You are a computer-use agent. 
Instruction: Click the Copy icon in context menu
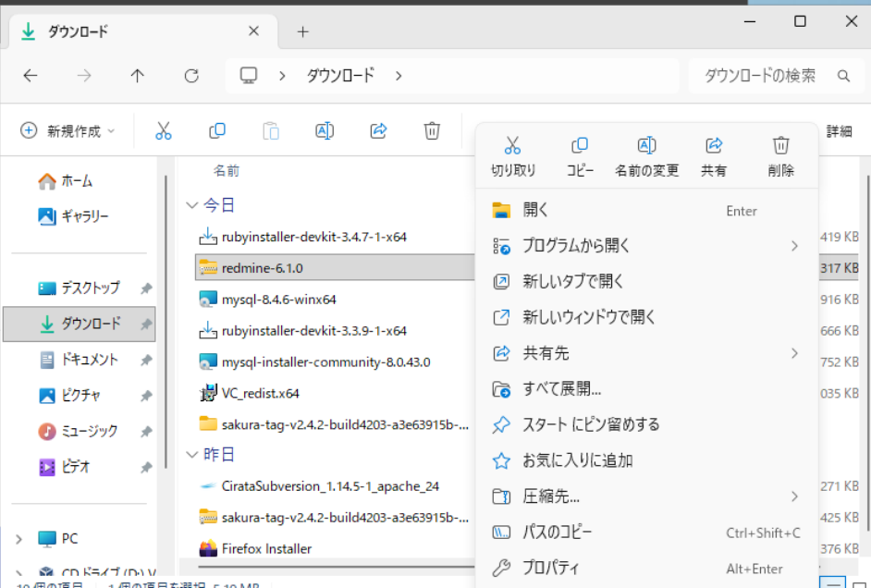(x=580, y=147)
